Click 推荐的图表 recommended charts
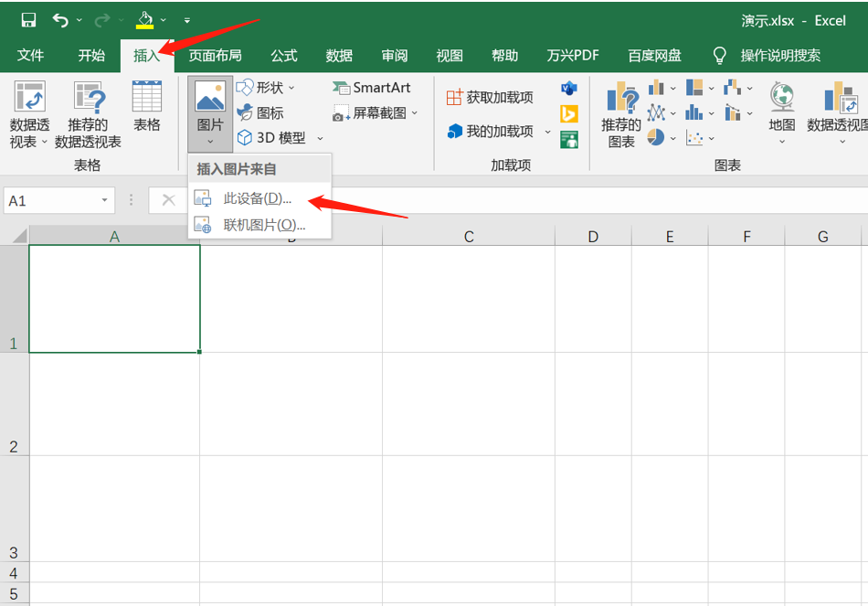Screen dimensions: 868x606 click(x=621, y=114)
